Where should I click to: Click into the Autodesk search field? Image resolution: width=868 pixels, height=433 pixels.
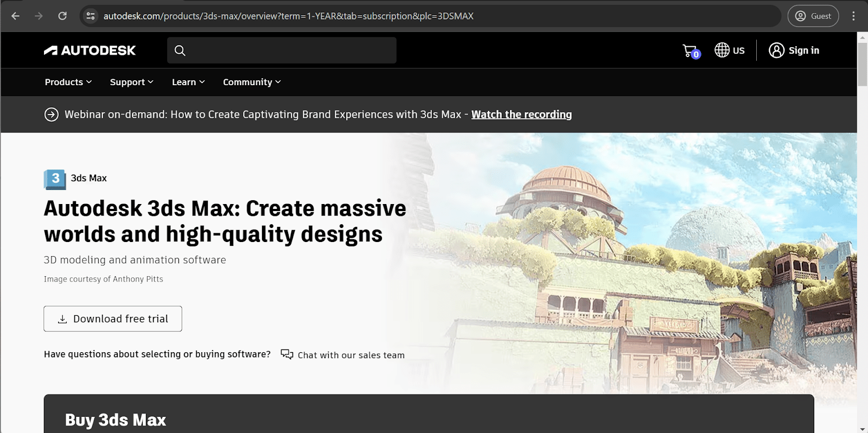coord(282,50)
